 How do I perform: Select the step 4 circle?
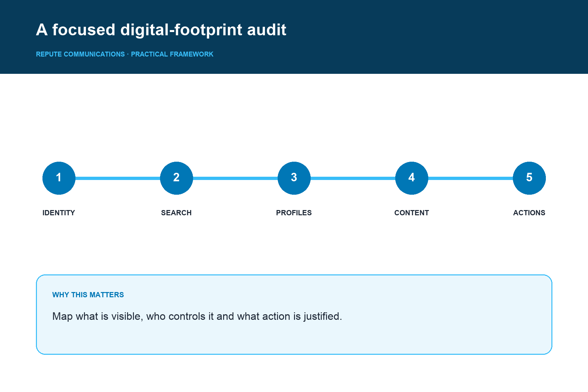point(412,178)
